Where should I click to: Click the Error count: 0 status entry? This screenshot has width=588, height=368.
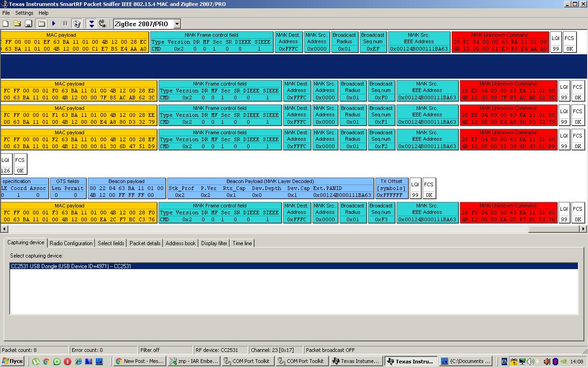103,350
